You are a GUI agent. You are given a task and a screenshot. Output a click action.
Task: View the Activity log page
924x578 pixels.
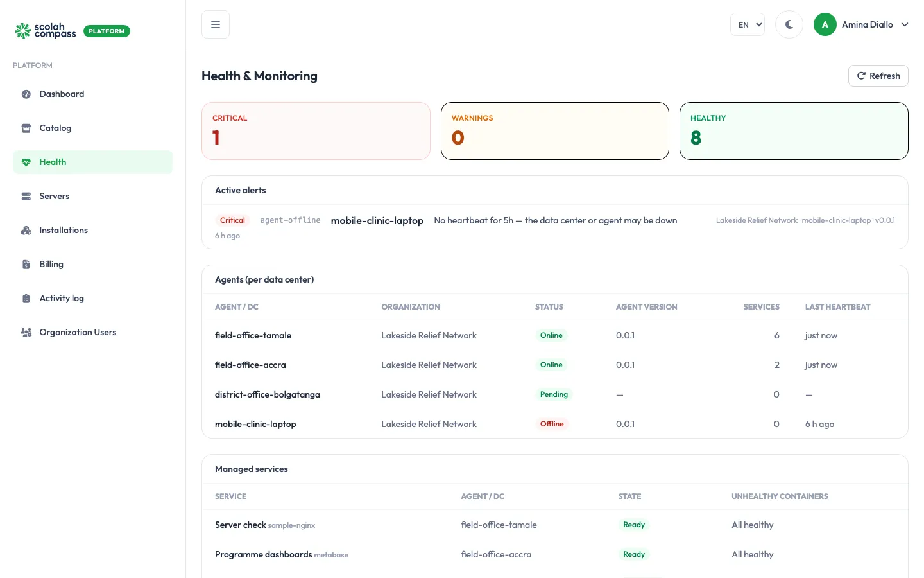(92, 298)
